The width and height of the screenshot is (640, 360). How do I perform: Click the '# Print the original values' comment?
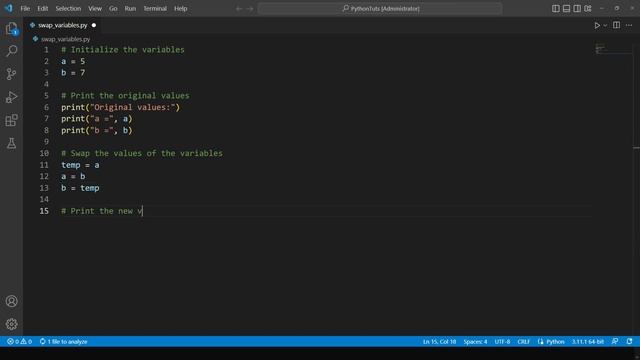(125, 96)
